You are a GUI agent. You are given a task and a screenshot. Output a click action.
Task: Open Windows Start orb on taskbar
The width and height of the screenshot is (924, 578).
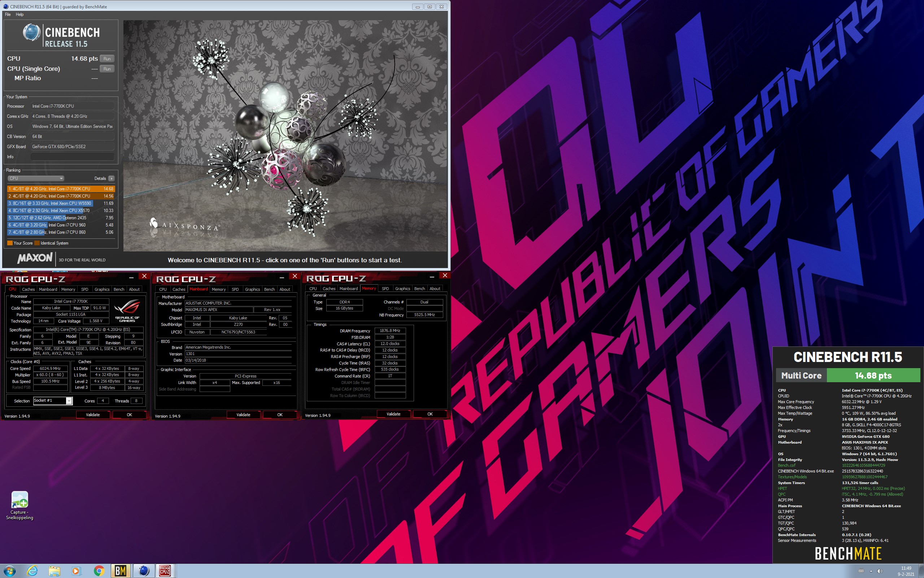click(x=9, y=571)
